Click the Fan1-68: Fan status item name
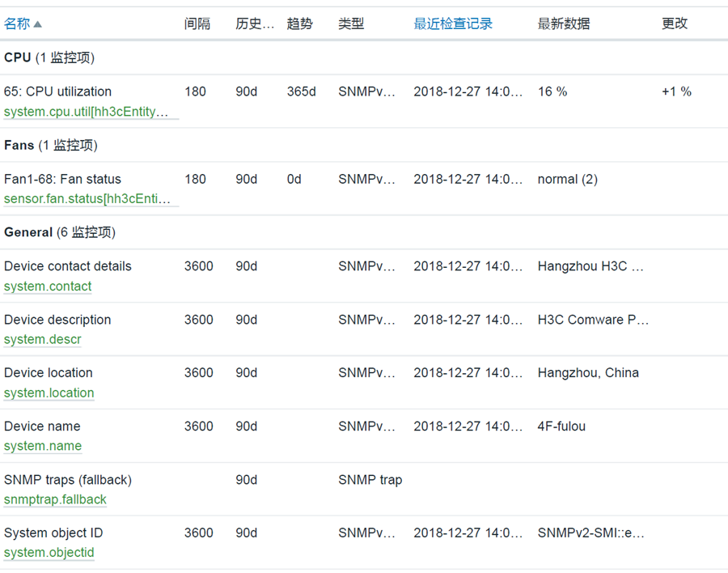 pos(62,179)
